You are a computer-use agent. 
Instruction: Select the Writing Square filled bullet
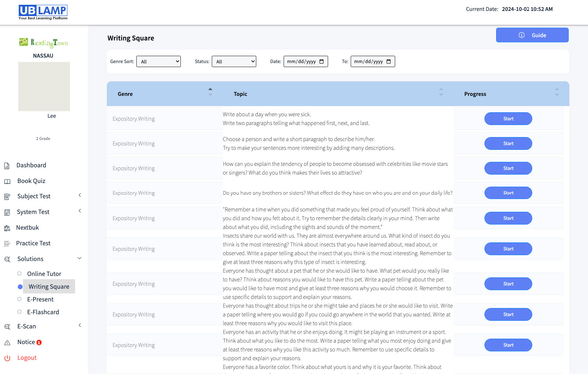pyautogui.click(x=20, y=287)
